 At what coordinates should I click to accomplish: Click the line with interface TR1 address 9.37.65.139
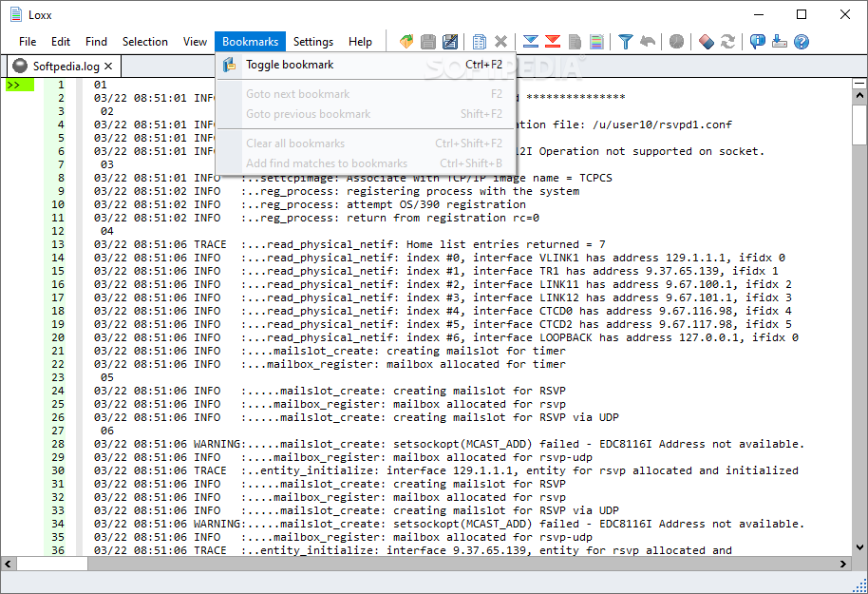point(436,271)
